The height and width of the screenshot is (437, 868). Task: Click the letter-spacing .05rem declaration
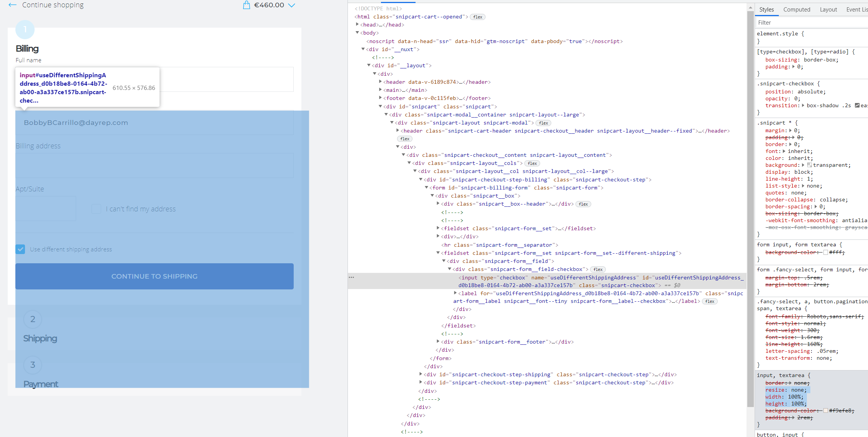pos(802,351)
